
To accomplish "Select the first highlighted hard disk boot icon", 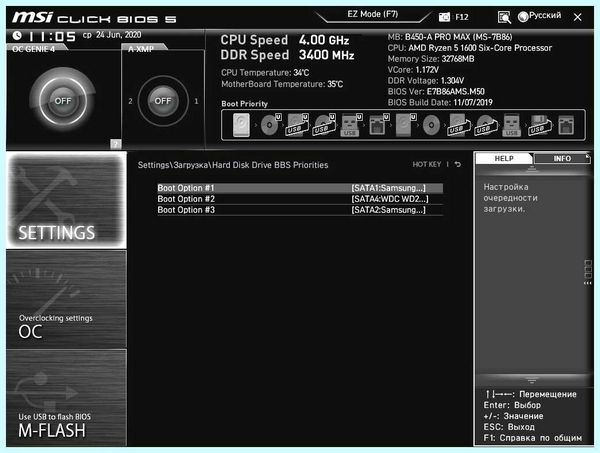I will click(x=241, y=125).
